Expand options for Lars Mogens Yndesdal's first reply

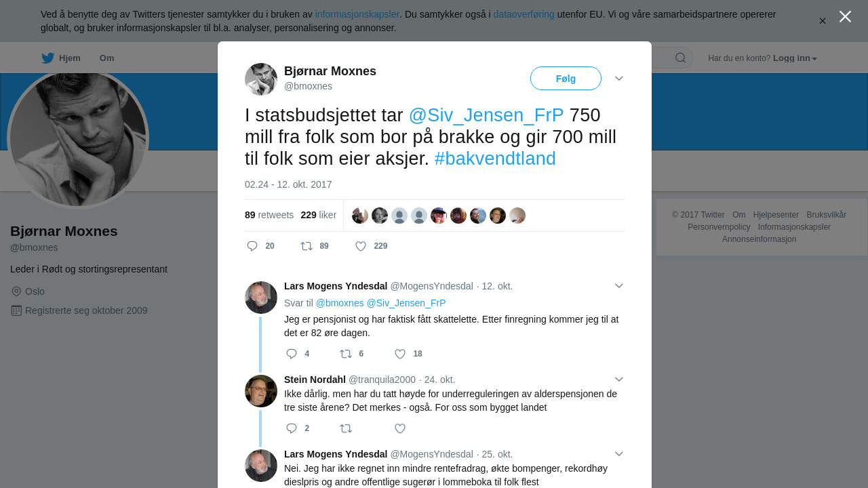pos(619,286)
